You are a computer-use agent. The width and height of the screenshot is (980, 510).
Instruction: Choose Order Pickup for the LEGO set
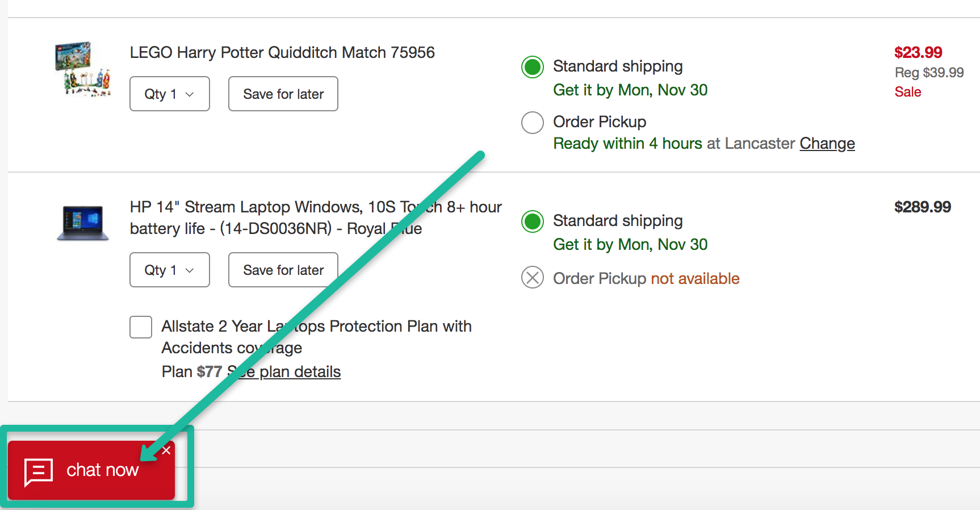533,123
